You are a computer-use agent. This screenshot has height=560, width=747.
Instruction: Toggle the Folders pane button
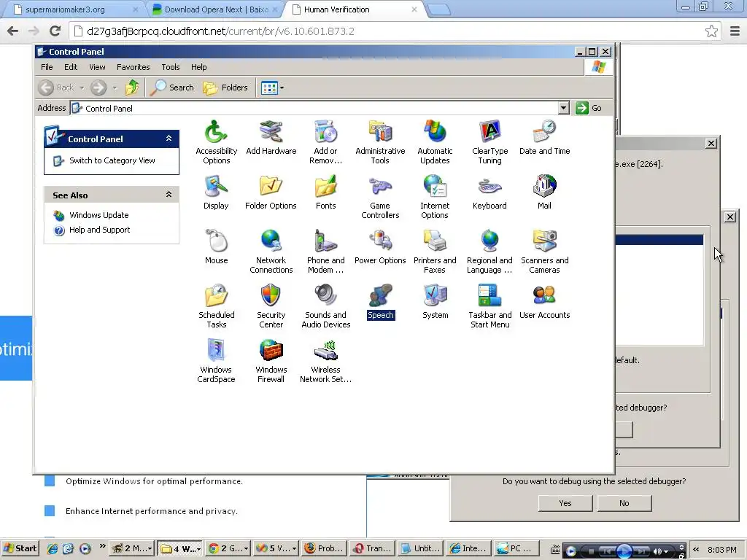225,87
